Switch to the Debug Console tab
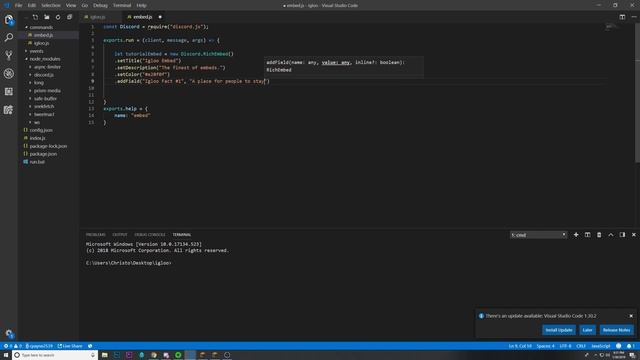The width and height of the screenshot is (640, 360). point(150,235)
